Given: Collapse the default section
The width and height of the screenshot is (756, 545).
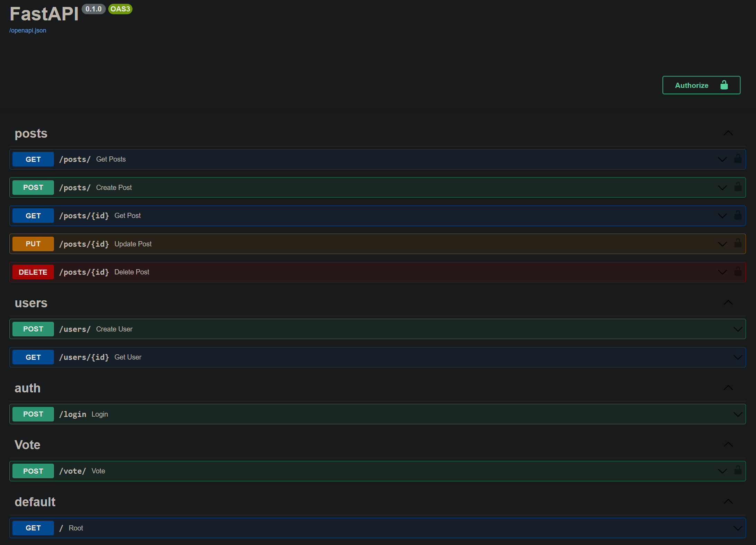Looking at the screenshot, I should click(728, 502).
